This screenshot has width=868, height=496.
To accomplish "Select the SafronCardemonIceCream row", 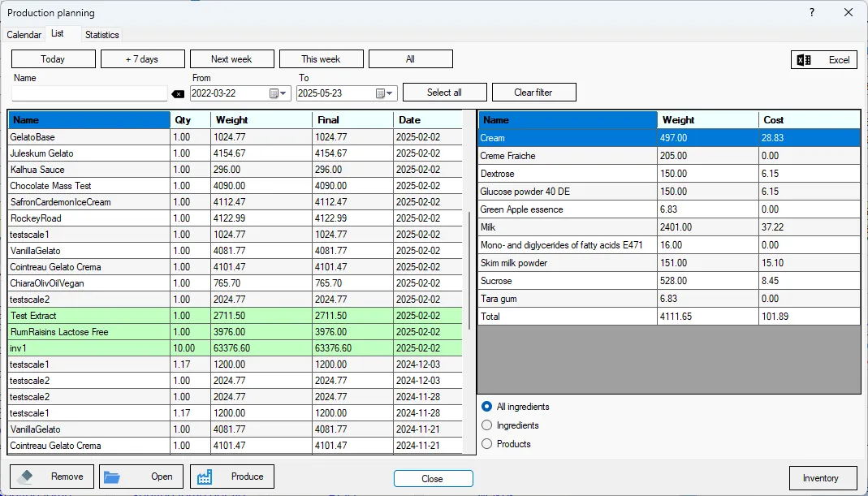I will tap(235, 202).
